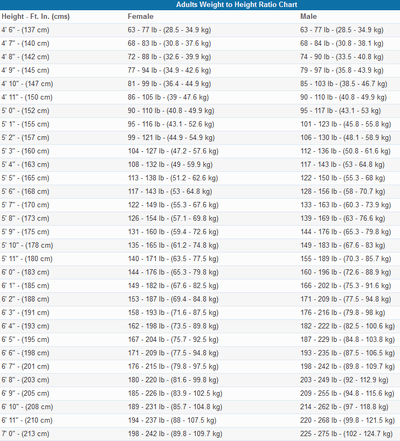This screenshot has width=400, height=441.
Task: Click male weight 225 - 275 lb cell
Action: 346,433
